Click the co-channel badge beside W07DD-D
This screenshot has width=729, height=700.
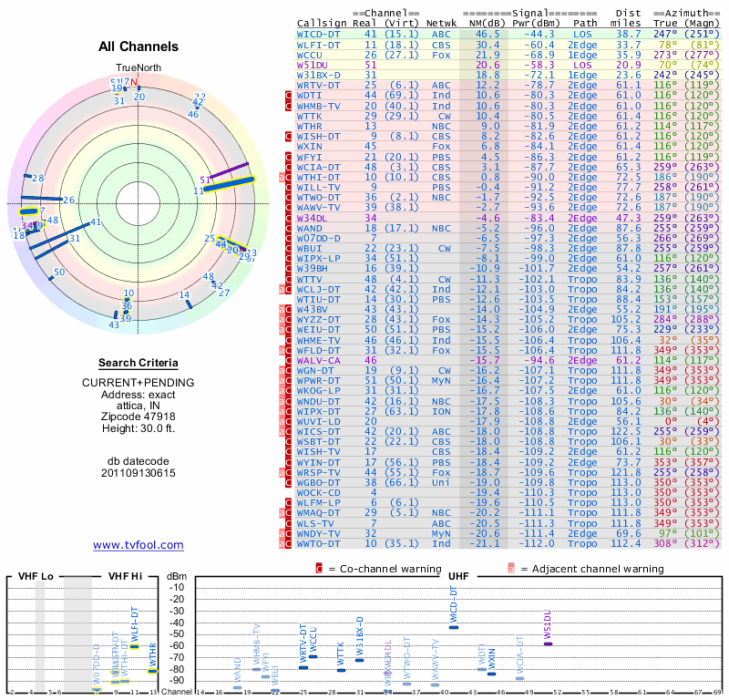click(288, 238)
